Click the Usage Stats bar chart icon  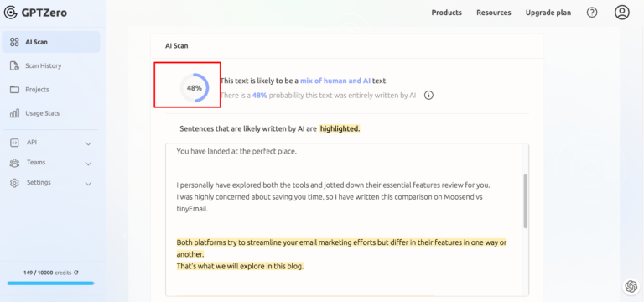(x=14, y=113)
